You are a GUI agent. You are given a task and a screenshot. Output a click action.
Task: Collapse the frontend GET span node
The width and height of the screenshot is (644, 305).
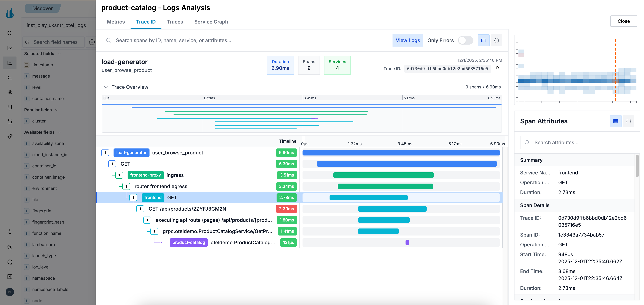(133, 197)
